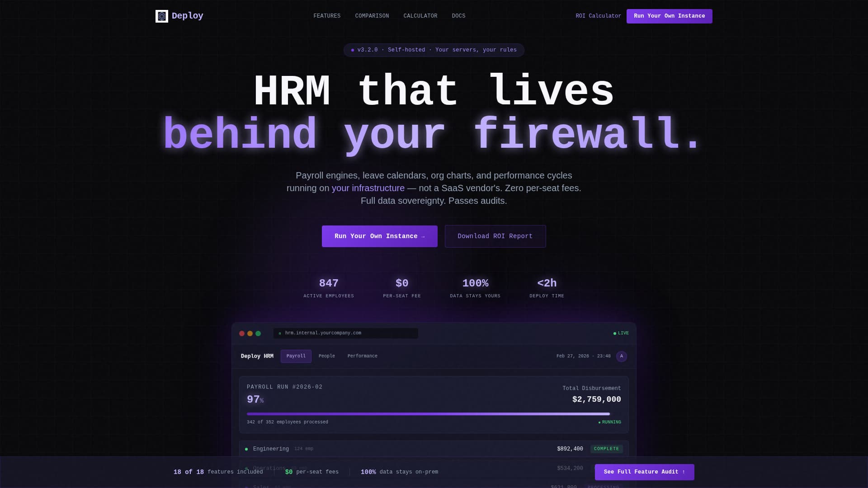Click the LIVE status indicator
Viewport: 868px width, 488px height.
tap(621, 333)
